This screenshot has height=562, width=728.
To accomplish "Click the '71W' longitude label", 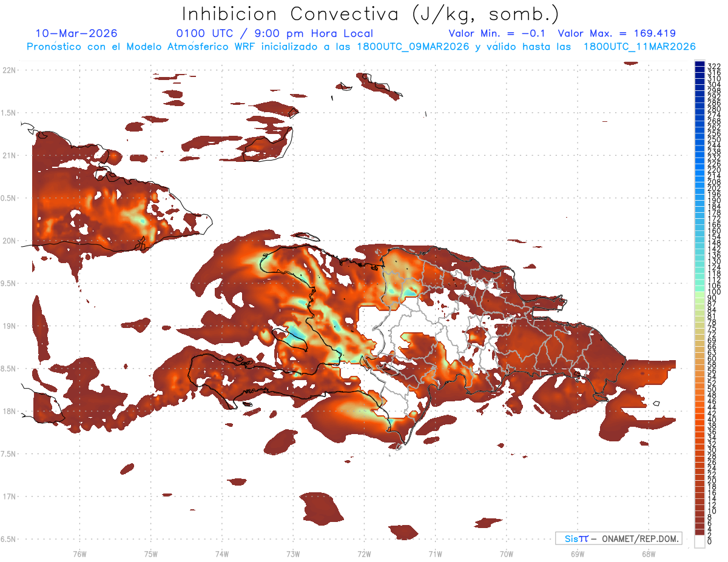I will coord(435,554).
